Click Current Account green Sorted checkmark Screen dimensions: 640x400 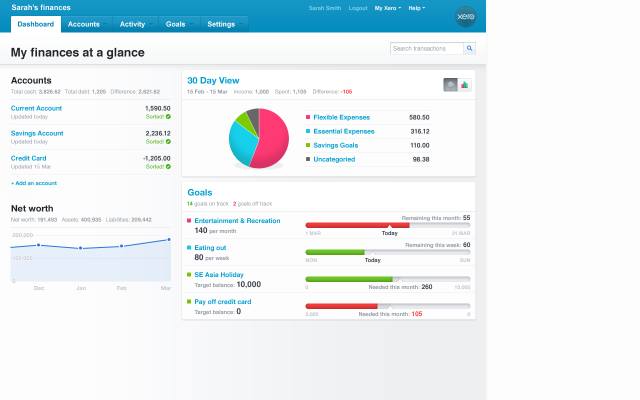[x=168, y=116]
